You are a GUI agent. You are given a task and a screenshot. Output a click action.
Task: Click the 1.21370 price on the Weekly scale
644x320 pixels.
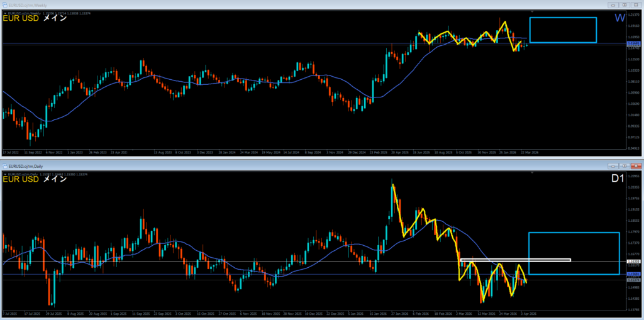[x=633, y=14]
